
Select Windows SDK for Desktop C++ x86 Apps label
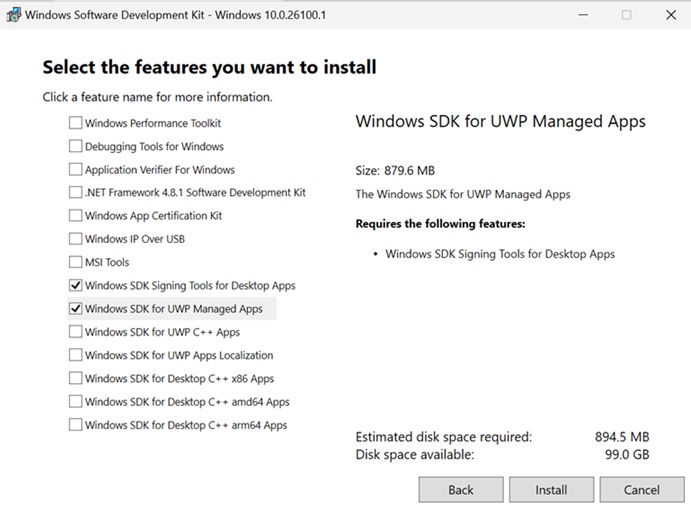coord(179,379)
